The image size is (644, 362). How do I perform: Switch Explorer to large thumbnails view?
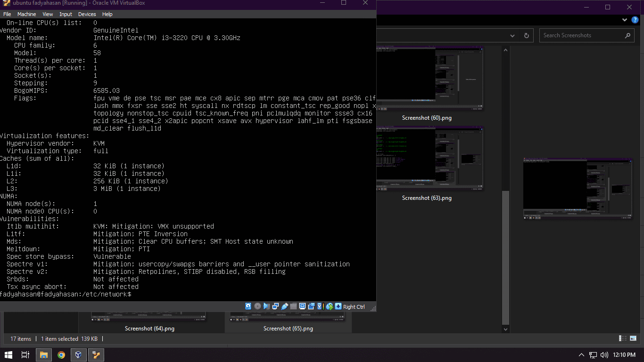tap(633, 338)
